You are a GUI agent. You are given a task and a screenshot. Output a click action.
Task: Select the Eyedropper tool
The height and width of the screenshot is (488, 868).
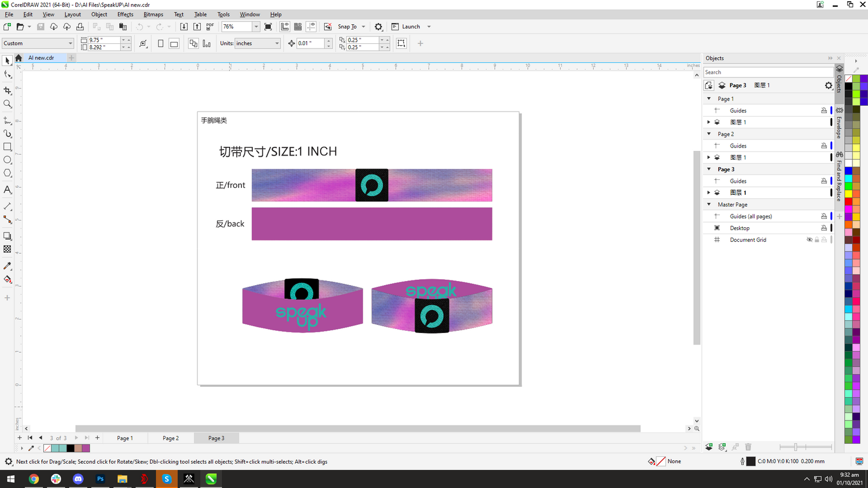point(8,266)
